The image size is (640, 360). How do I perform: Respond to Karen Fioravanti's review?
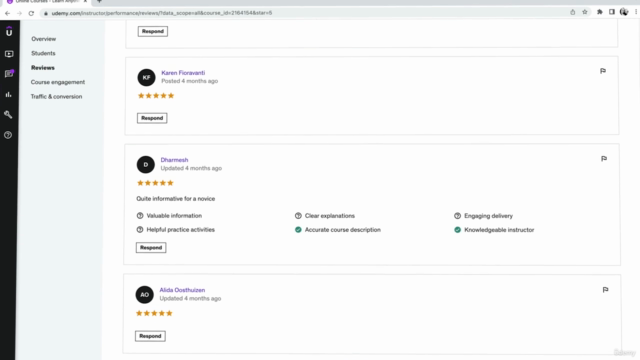tap(152, 118)
